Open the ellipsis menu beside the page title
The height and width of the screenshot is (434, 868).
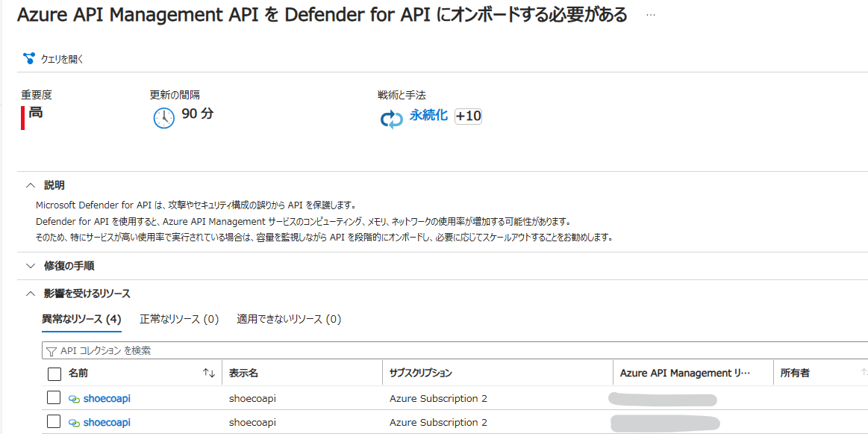coord(651,15)
